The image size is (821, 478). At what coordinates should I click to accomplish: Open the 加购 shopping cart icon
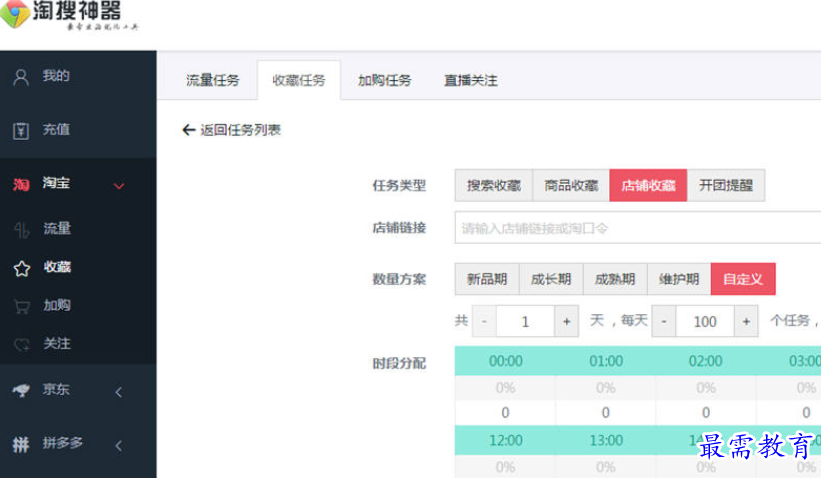(x=22, y=307)
